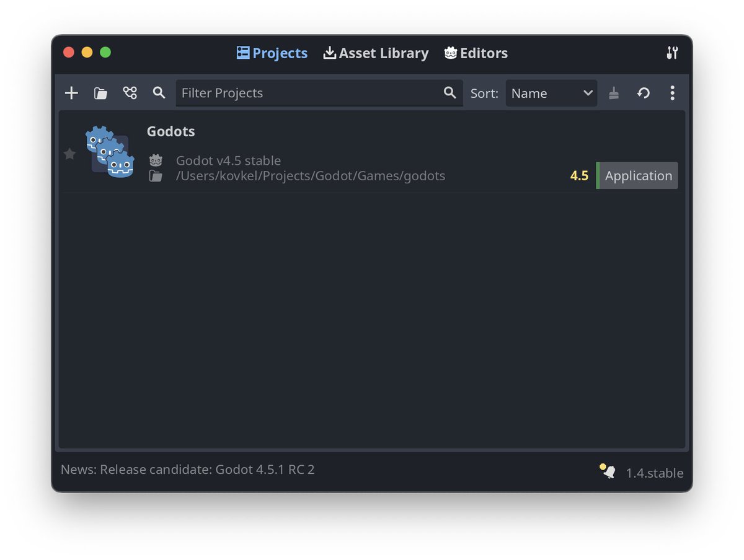This screenshot has width=744, height=560.
Task: Click the yellow 4.5 version label
Action: (579, 176)
